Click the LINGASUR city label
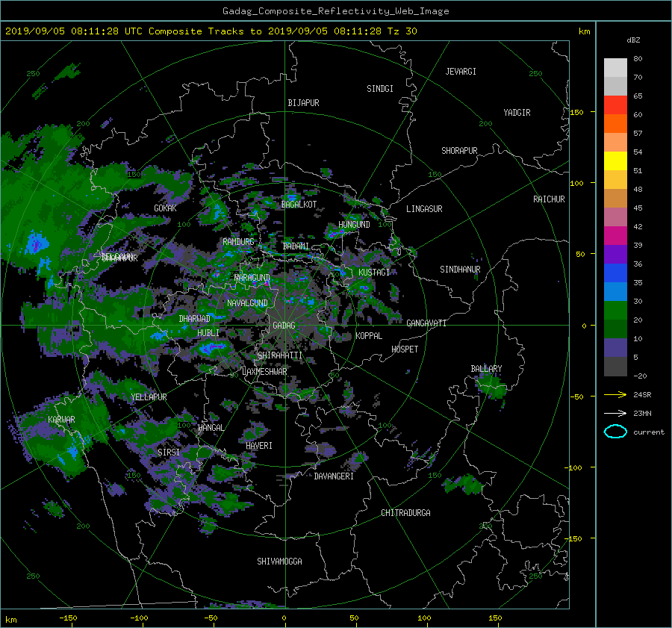The width and height of the screenshot is (672, 628). click(424, 209)
